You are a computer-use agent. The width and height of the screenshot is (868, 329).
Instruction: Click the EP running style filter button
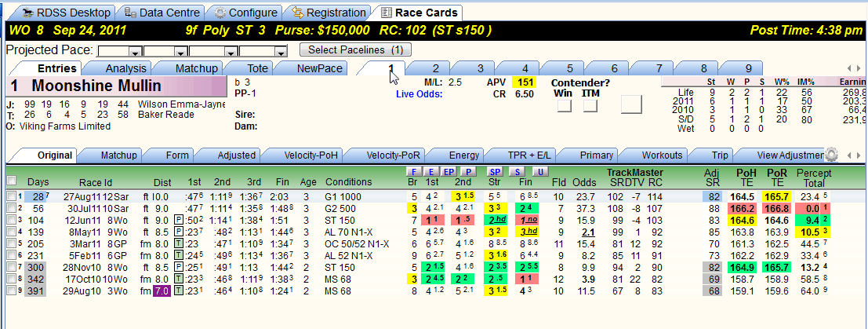[x=449, y=172]
